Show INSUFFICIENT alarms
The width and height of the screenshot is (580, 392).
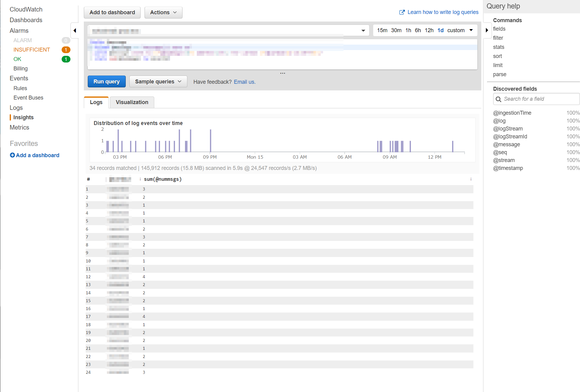pos(32,50)
